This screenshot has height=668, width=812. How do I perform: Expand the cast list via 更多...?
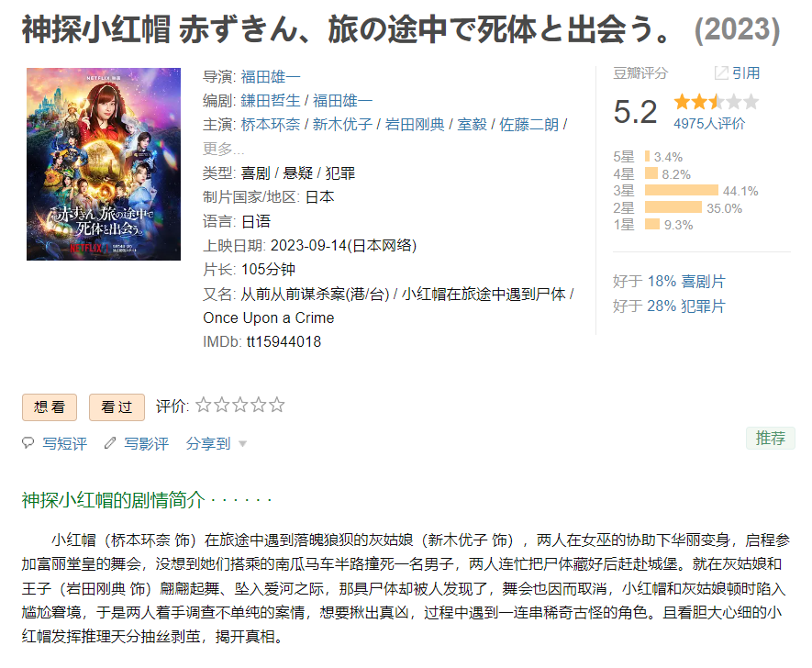[223, 150]
